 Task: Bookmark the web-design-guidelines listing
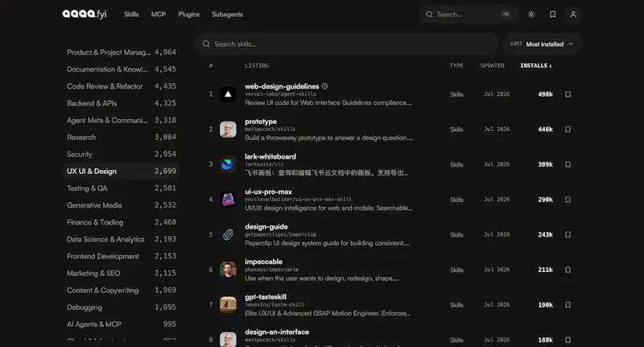(568, 94)
